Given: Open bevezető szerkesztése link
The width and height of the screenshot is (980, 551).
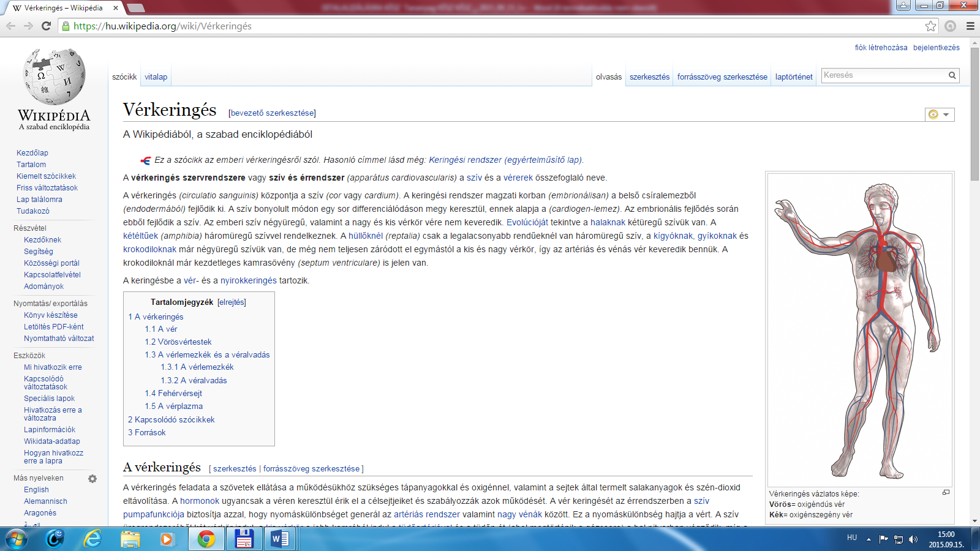Looking at the screenshot, I should click(x=272, y=113).
